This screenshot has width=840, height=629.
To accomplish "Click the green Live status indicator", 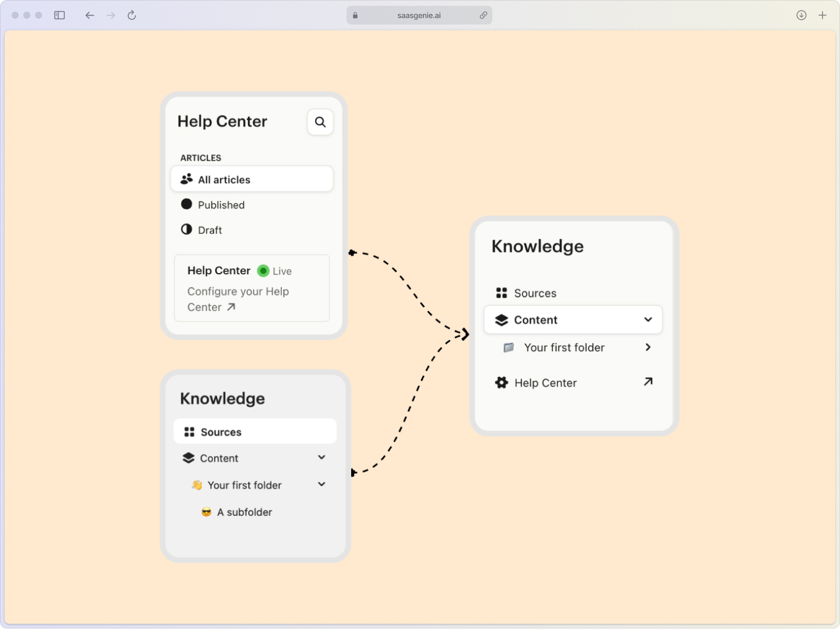I will pos(262,270).
